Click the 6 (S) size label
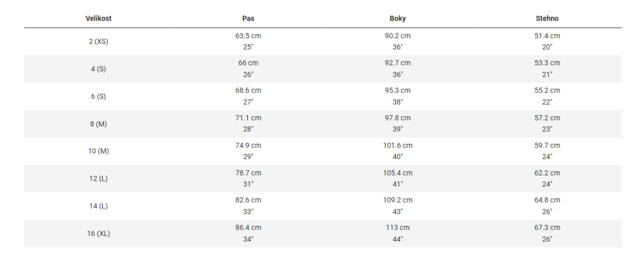 (x=99, y=96)
